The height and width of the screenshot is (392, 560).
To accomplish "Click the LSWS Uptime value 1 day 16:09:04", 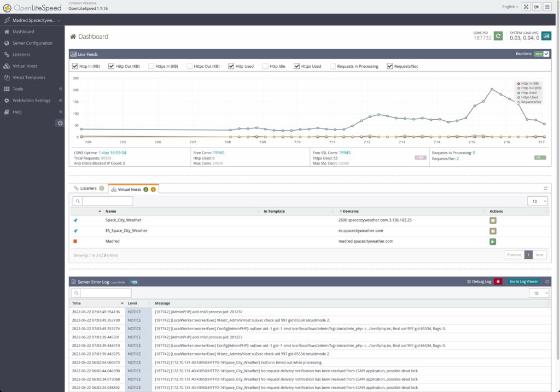I will click(113, 153).
